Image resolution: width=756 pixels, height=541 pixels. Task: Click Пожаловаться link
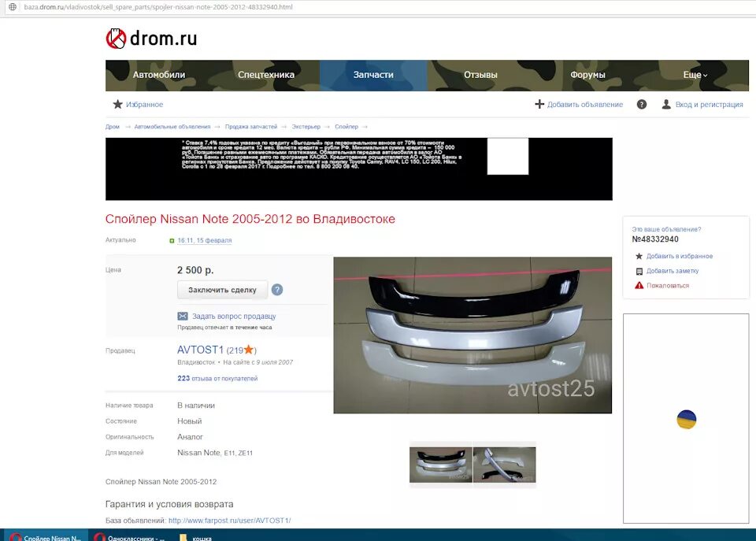pyautogui.click(x=668, y=286)
